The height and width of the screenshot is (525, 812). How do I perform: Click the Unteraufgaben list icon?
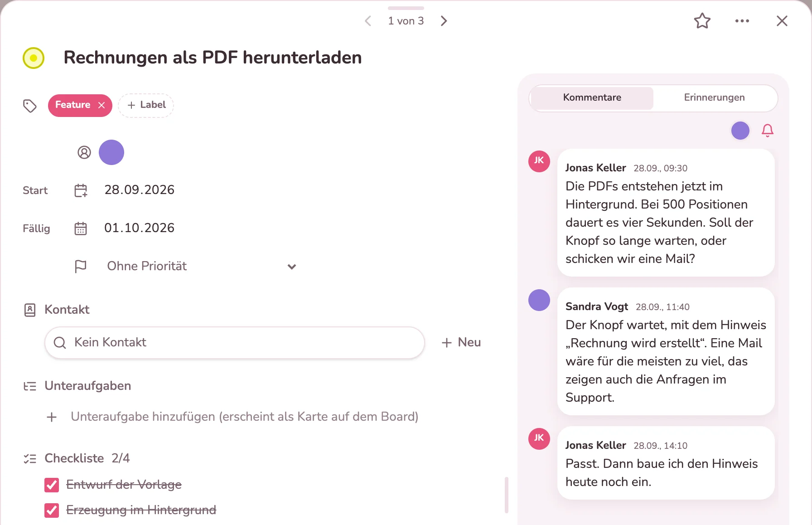pyautogui.click(x=30, y=386)
